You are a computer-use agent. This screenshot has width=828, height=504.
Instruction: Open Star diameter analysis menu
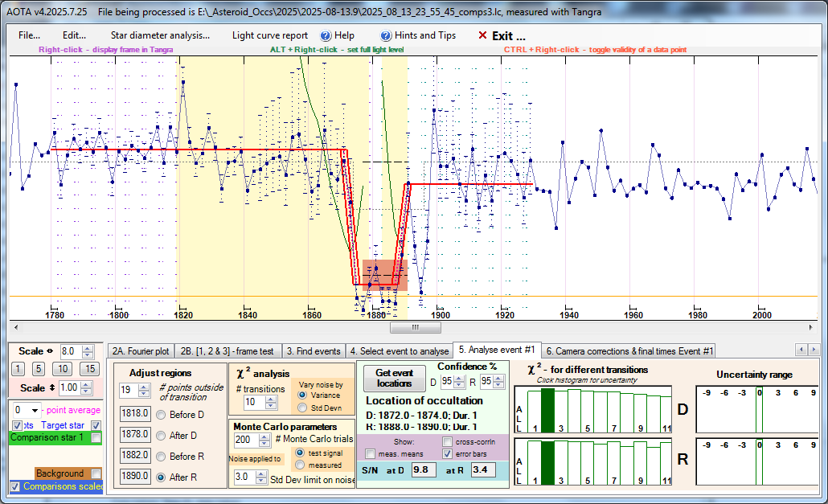coord(159,35)
